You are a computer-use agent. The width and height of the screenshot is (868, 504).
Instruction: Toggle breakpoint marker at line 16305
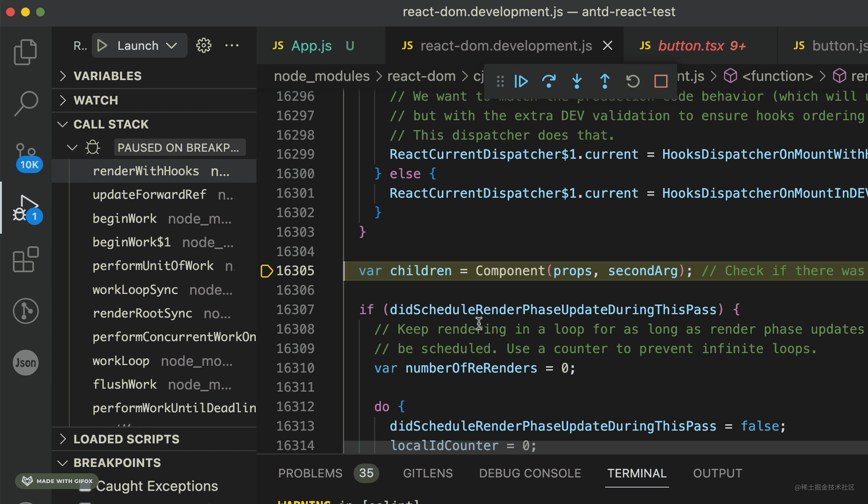pos(266,271)
